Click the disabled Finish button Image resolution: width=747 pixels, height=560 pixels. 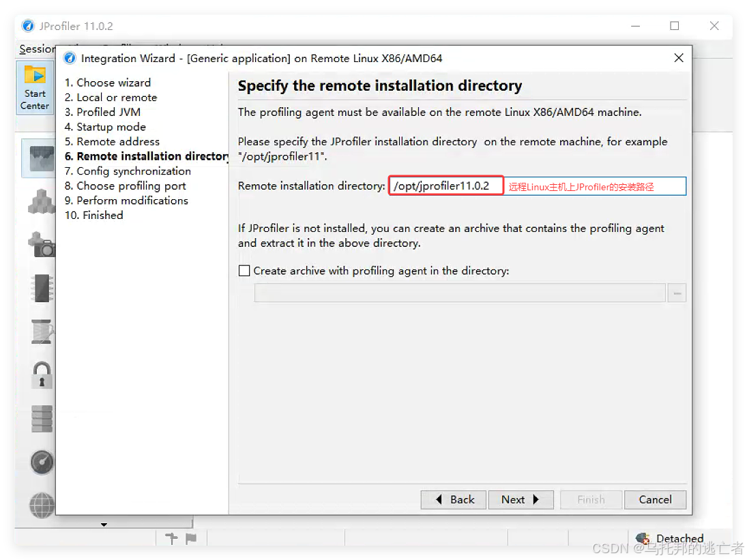coord(591,499)
